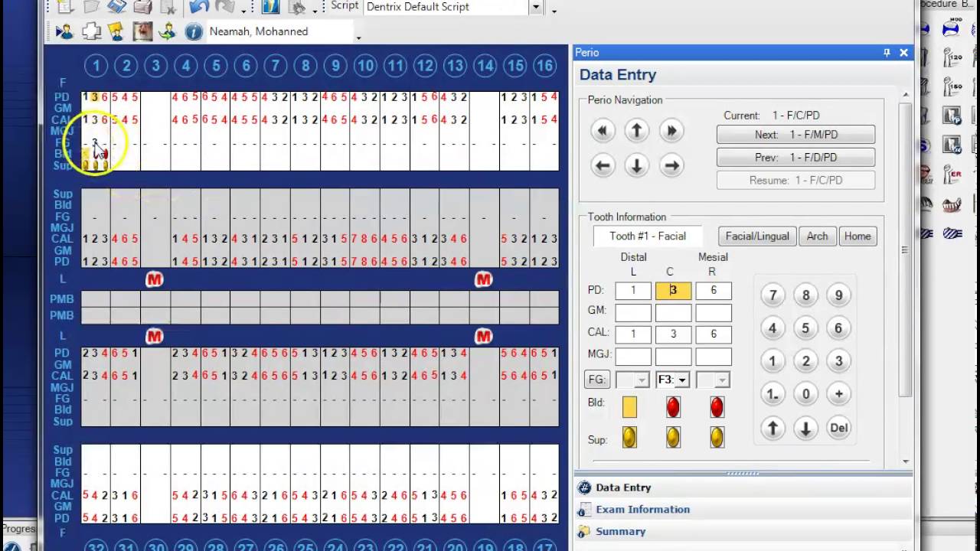This screenshot has height=551, width=980.
Task: Click the keypad Del key
Action: (838, 428)
